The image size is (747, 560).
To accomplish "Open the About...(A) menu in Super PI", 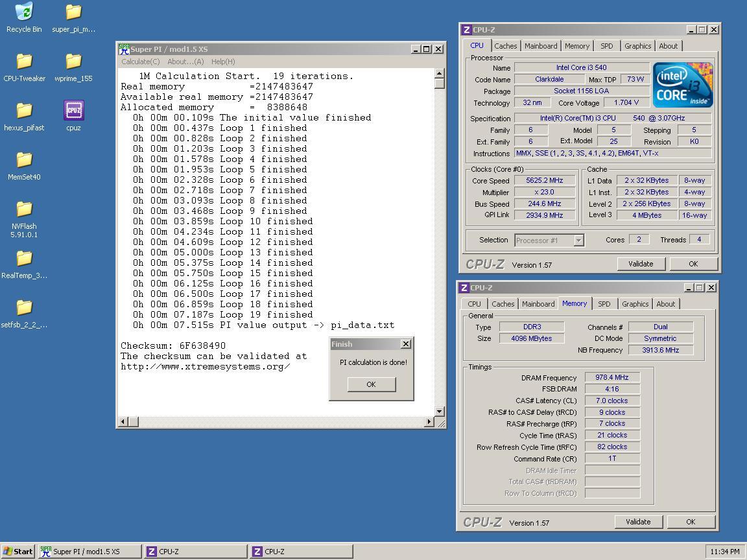I will 185,62.
